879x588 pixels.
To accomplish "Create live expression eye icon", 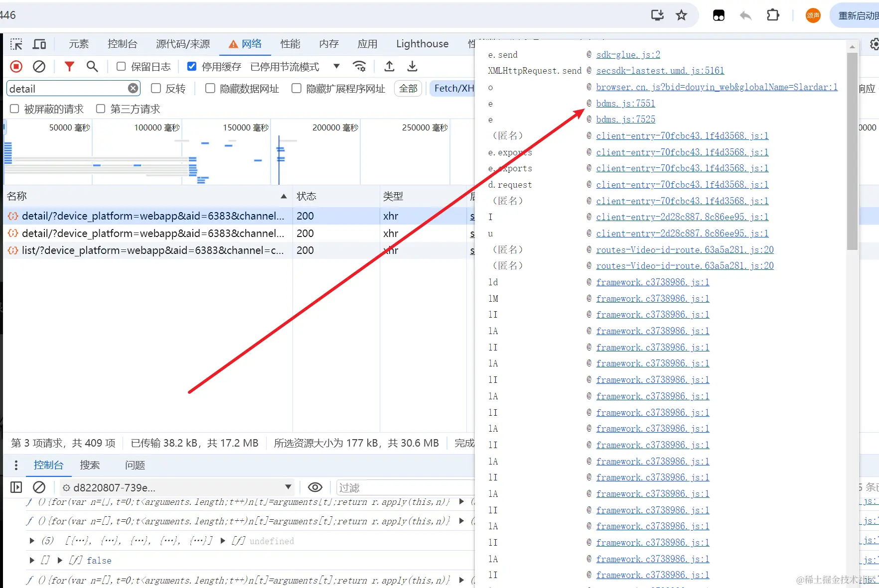I will (x=315, y=487).
